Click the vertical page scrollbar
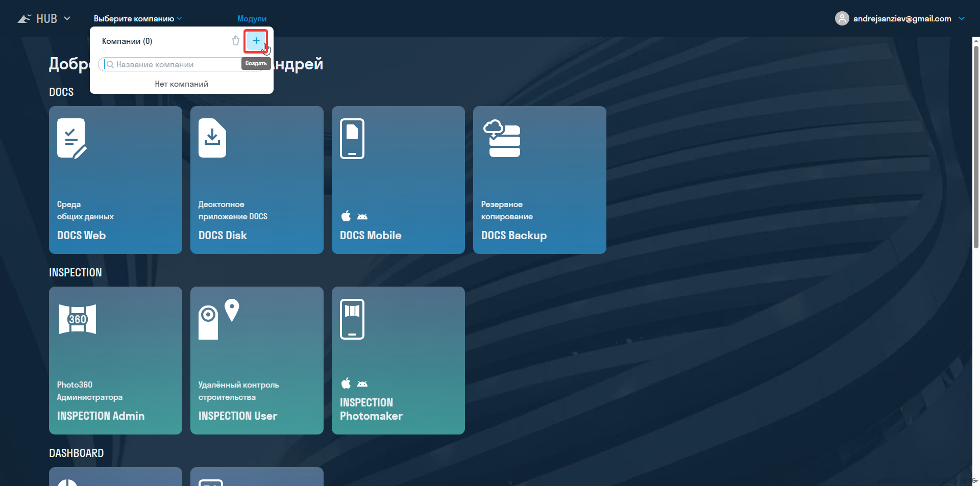The width and height of the screenshot is (980, 486). coord(976,148)
